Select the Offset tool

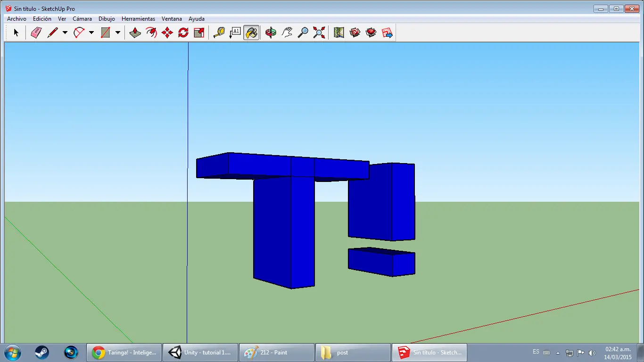point(151,33)
